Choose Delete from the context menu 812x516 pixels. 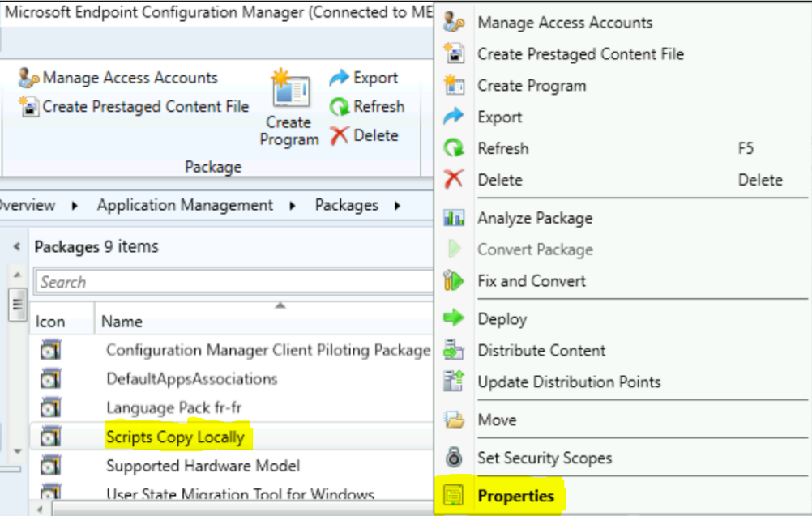point(622,181)
